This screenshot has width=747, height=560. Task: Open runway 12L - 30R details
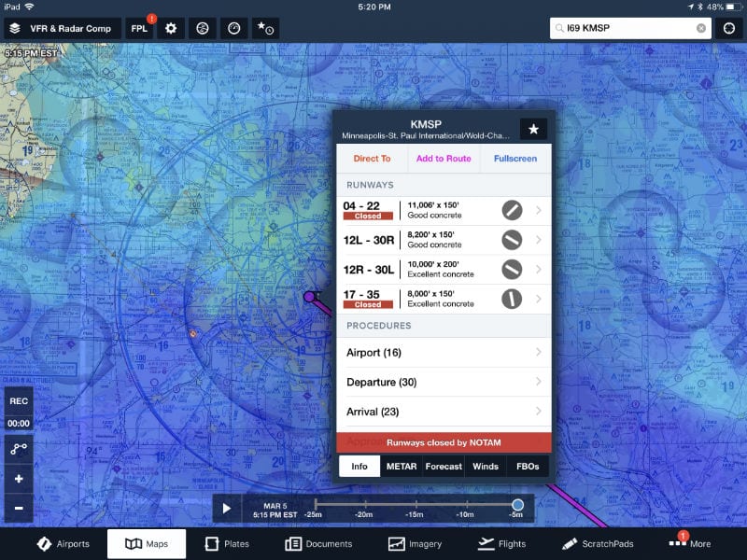(444, 240)
